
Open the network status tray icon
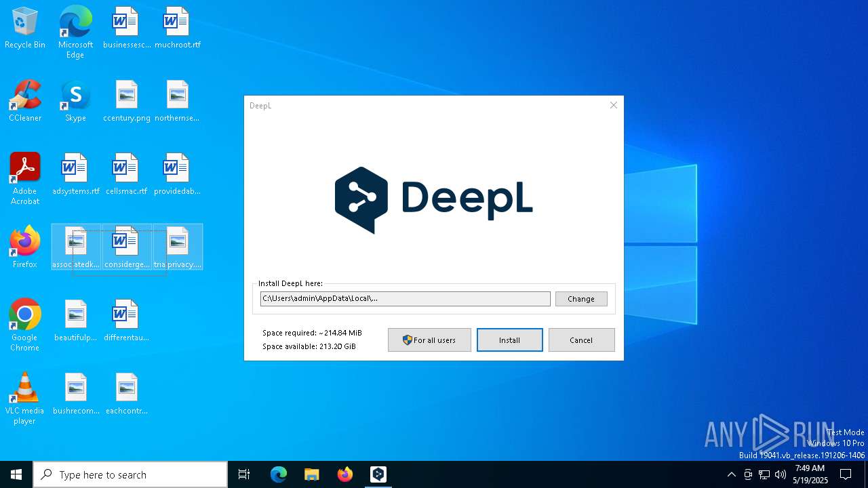764,474
